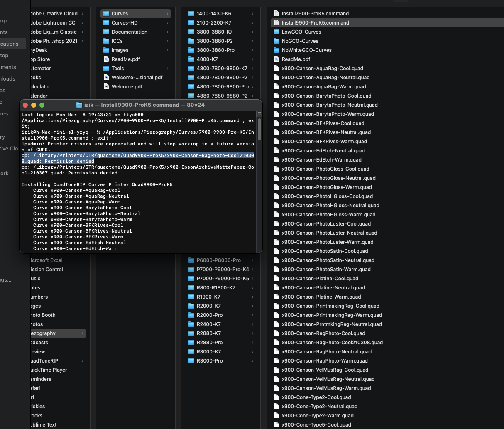Expand the P7000-P9000-Pro-K5 folder chevron

[252, 279]
